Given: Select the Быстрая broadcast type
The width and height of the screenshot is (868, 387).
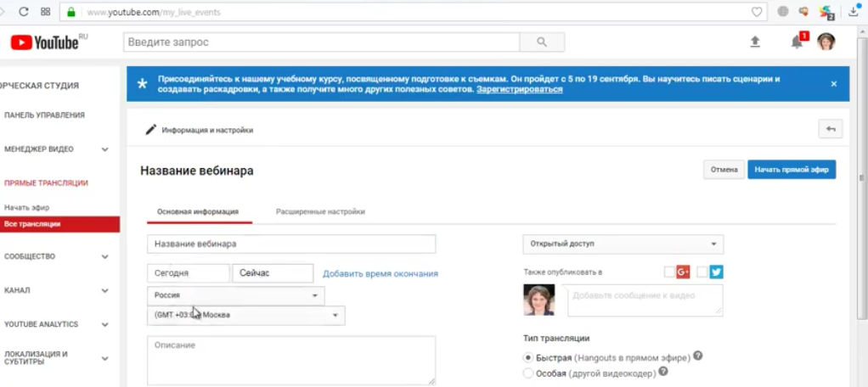Looking at the screenshot, I should click(528, 357).
